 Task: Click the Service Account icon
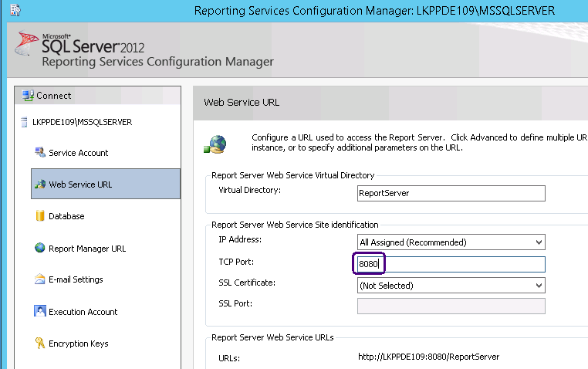pos(40,152)
